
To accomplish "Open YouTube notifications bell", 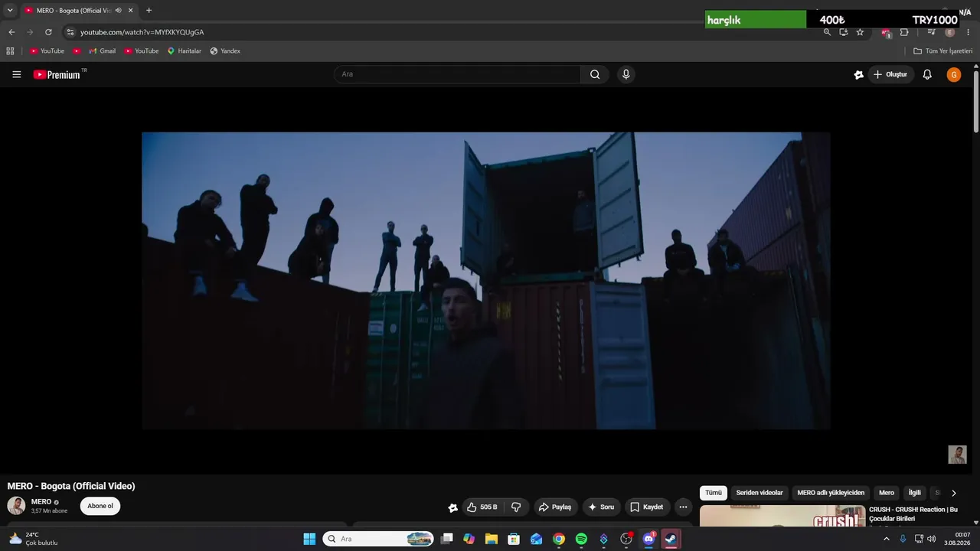I will tap(927, 74).
